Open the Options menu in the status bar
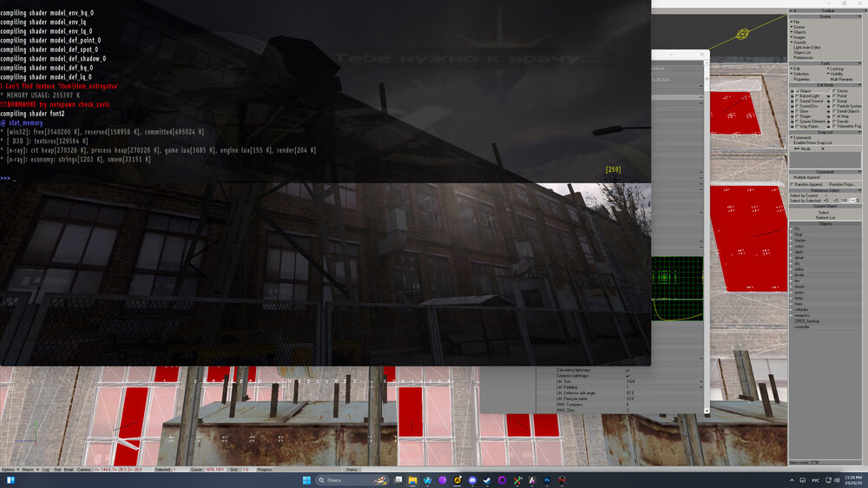This screenshot has width=868, height=488. (10, 469)
